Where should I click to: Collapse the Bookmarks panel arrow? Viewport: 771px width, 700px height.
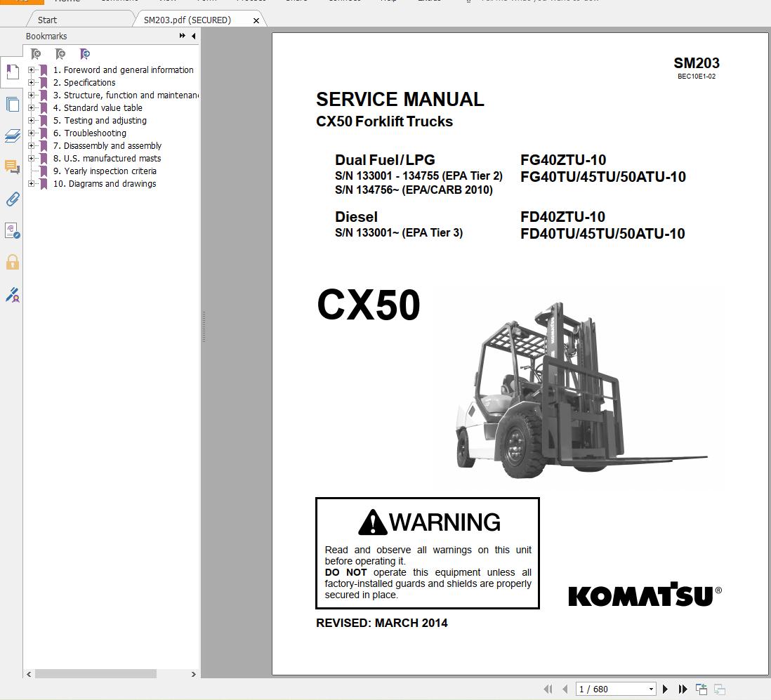tap(193, 36)
